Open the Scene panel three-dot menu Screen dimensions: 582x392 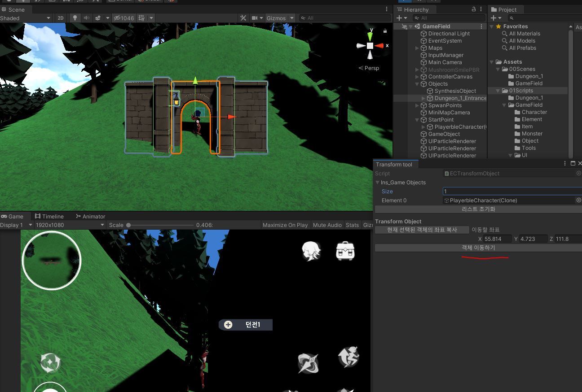387,9
